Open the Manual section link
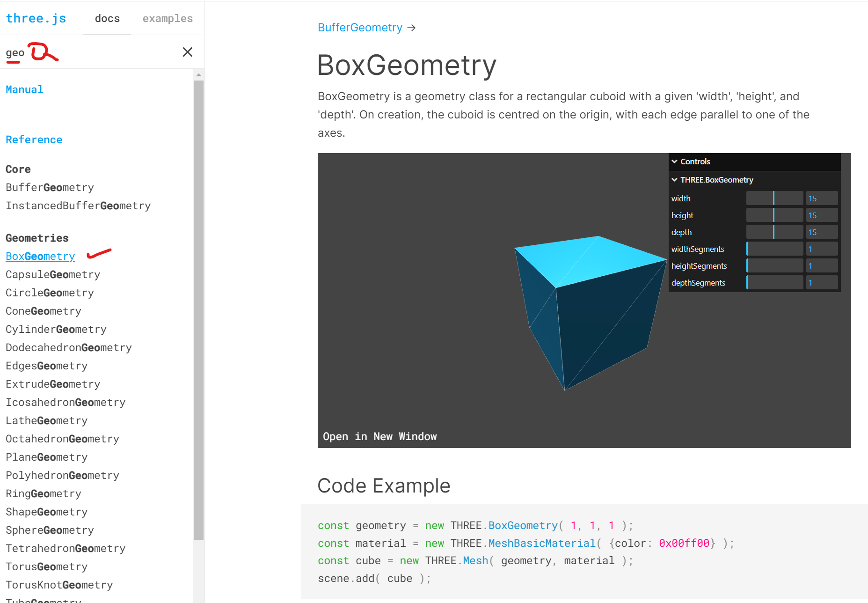This screenshot has height=603, width=868. [x=24, y=89]
